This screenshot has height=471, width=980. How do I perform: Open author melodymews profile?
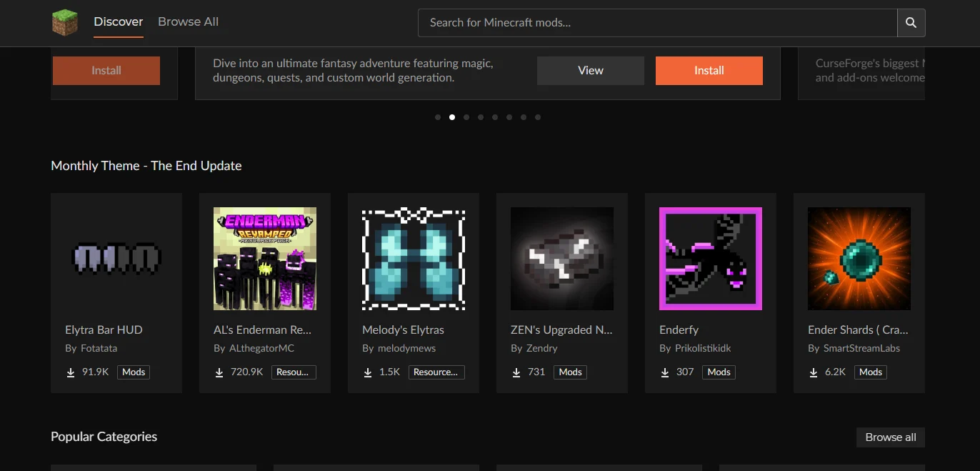point(406,349)
